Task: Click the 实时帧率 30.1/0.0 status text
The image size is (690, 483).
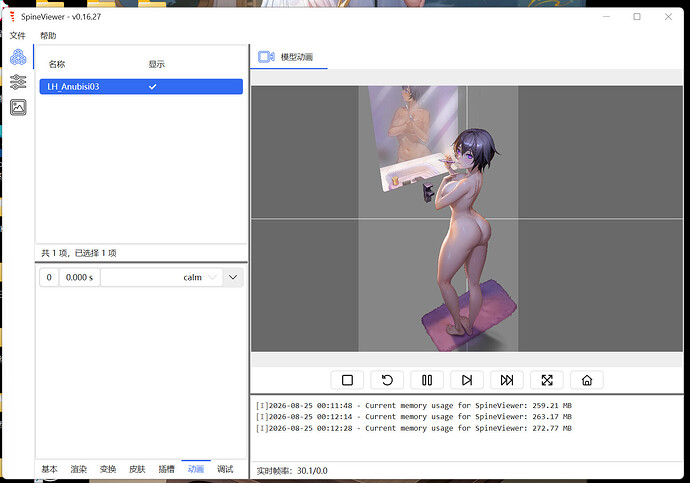Action: coord(292,471)
